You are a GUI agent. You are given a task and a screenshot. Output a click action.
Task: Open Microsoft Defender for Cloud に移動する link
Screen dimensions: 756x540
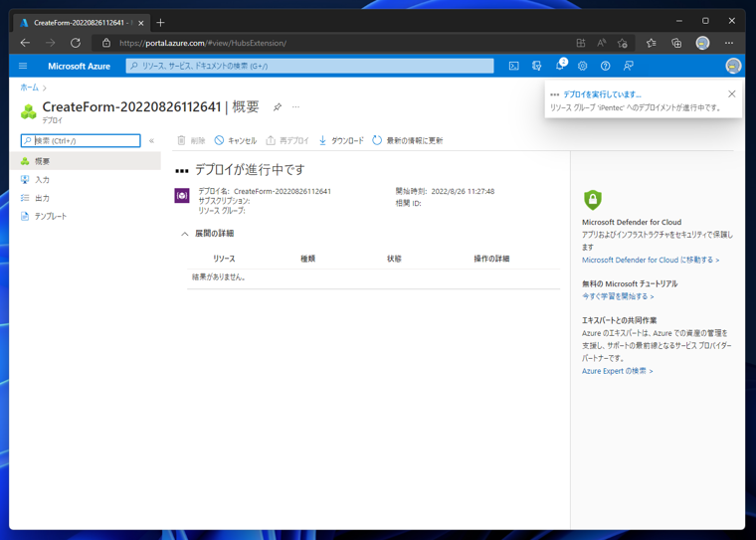pos(651,260)
